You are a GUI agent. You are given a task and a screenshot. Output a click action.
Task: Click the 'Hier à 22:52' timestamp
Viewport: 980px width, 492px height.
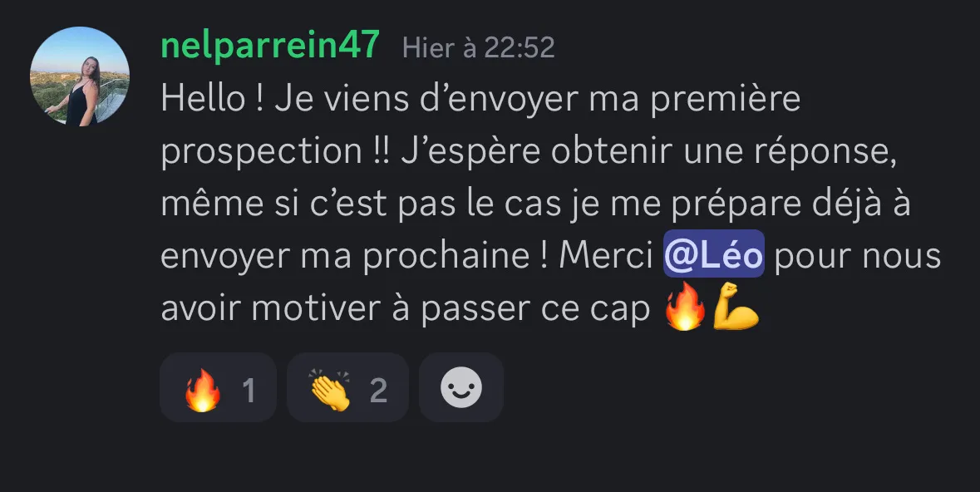pyautogui.click(x=479, y=48)
